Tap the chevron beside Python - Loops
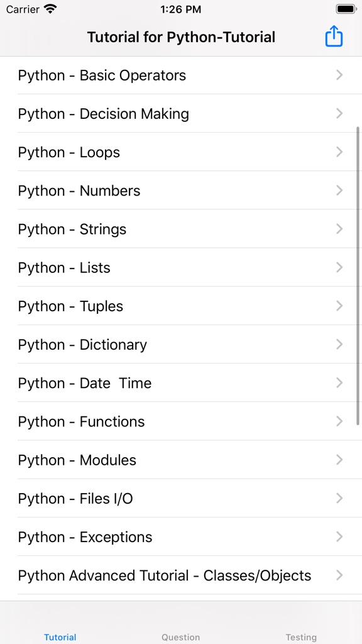362x644 pixels. click(339, 152)
